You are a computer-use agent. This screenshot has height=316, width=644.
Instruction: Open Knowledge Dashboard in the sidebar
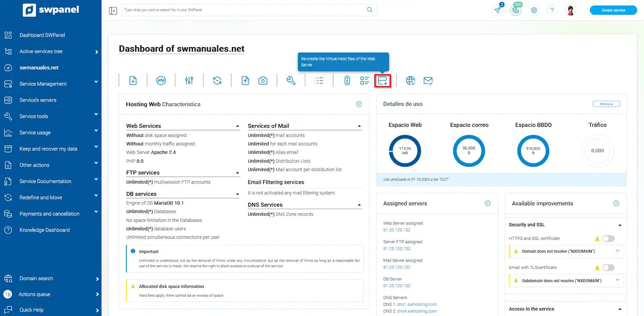point(44,230)
